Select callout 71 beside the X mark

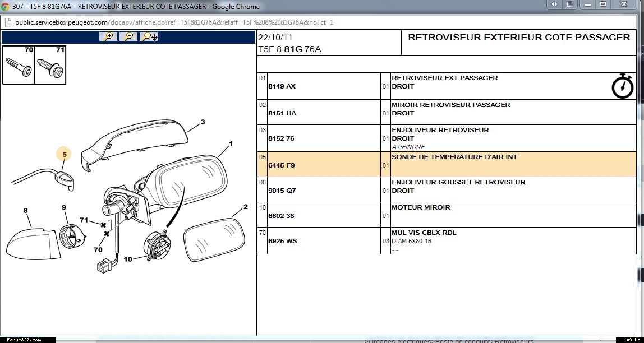(84, 220)
